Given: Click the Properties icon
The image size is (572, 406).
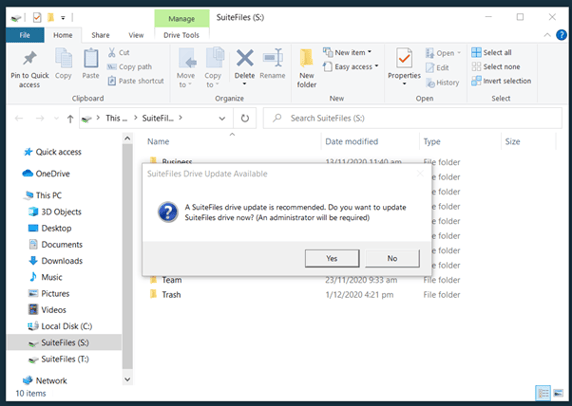Looking at the screenshot, I should coord(404,58).
